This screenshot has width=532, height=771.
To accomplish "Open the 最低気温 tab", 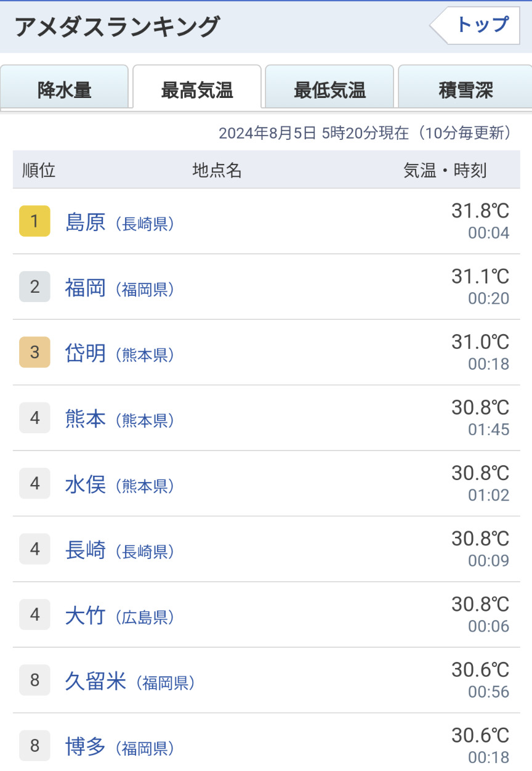I will point(329,91).
